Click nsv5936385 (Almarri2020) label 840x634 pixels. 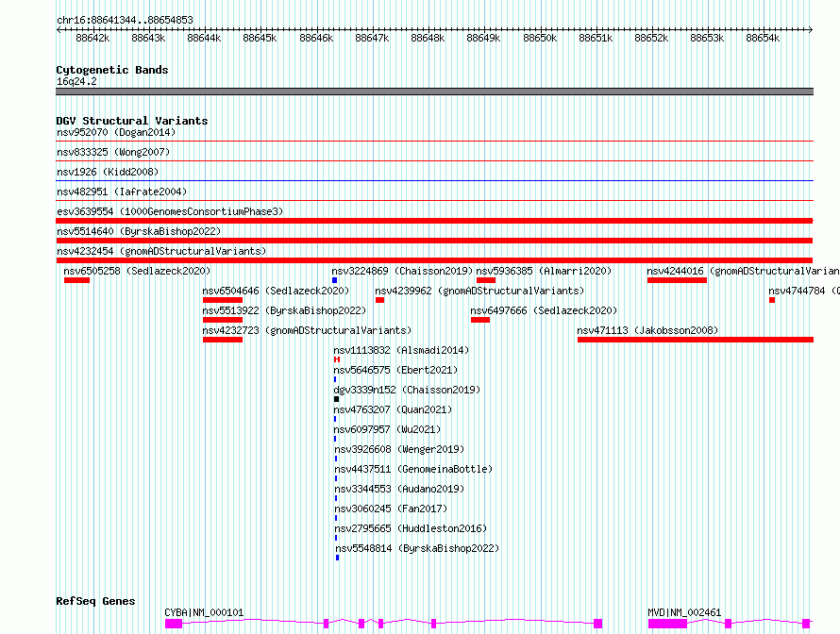544,271
